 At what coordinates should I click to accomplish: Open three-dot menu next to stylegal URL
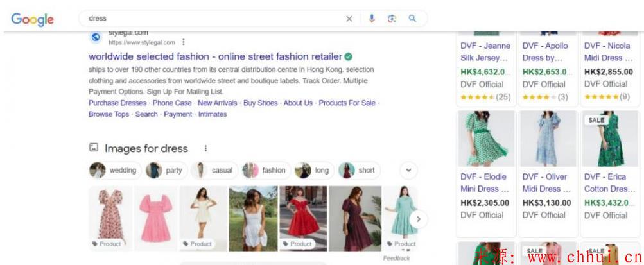[184, 42]
